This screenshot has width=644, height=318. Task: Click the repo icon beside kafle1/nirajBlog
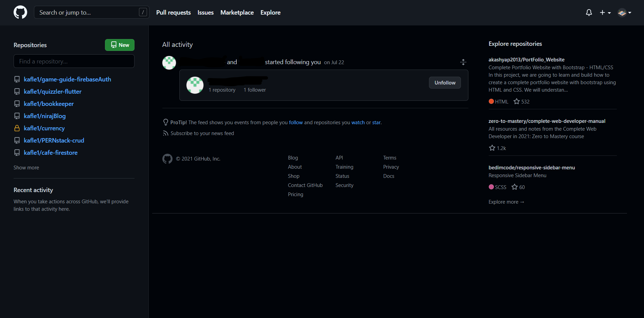click(x=17, y=116)
